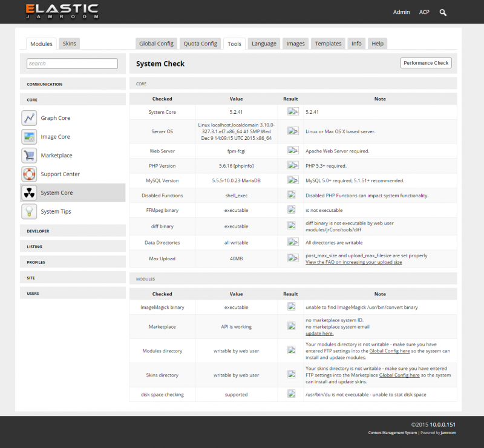The height and width of the screenshot is (448, 484).
Task: Expand the Listing module category
Action: (x=34, y=247)
